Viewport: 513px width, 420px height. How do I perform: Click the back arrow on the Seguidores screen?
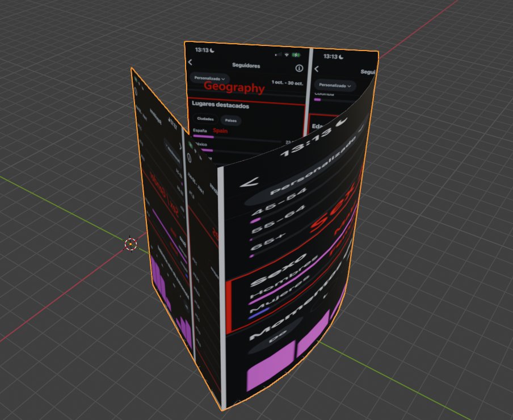[190, 61]
